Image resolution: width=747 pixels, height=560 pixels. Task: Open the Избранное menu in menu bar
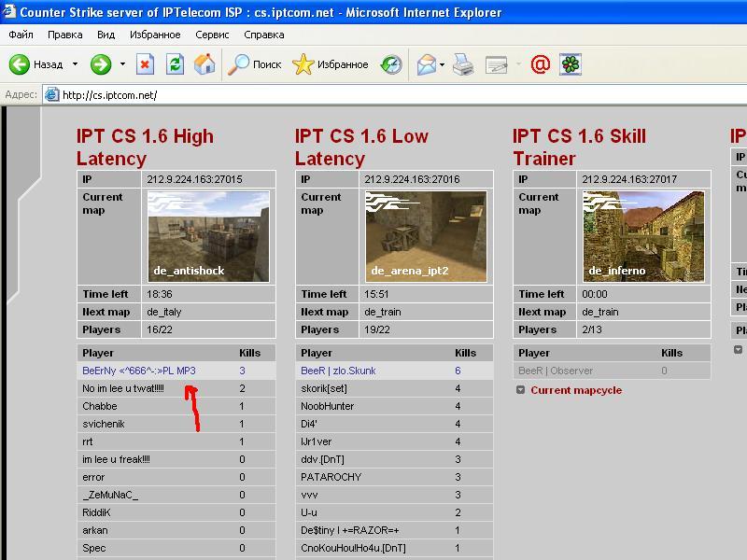[155, 35]
